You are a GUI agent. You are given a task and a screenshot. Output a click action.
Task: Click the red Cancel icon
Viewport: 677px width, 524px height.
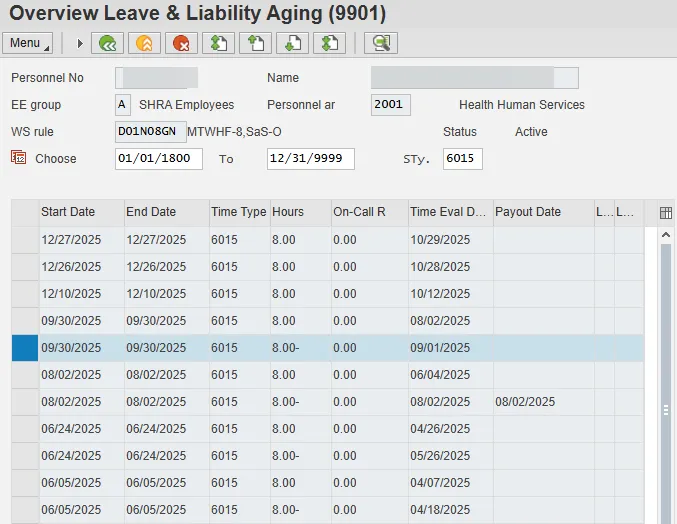(x=181, y=43)
